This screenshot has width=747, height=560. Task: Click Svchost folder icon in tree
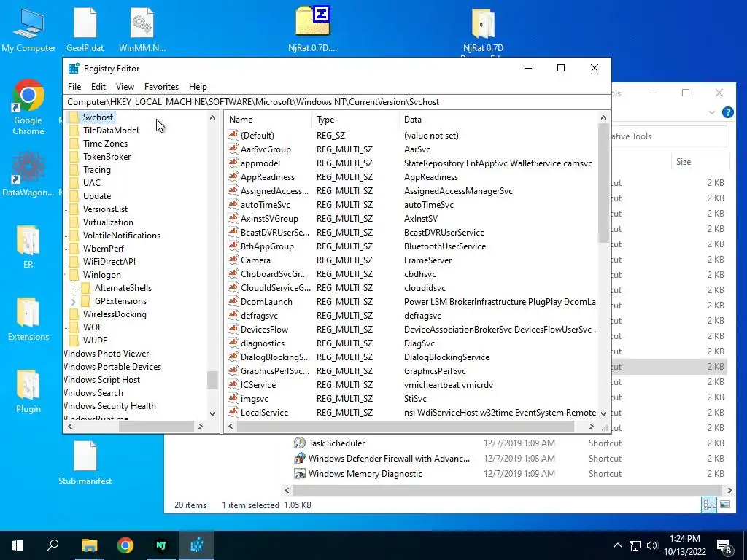74,117
